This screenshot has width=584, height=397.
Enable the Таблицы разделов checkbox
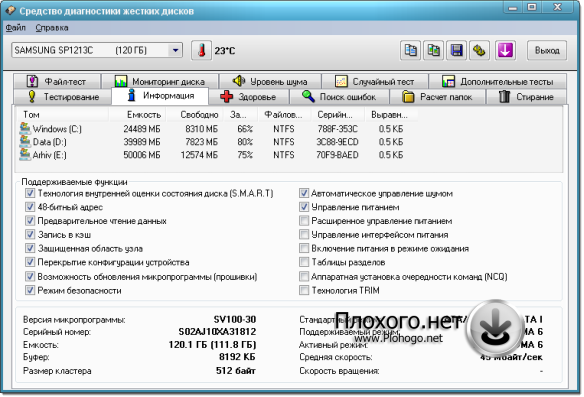point(304,262)
